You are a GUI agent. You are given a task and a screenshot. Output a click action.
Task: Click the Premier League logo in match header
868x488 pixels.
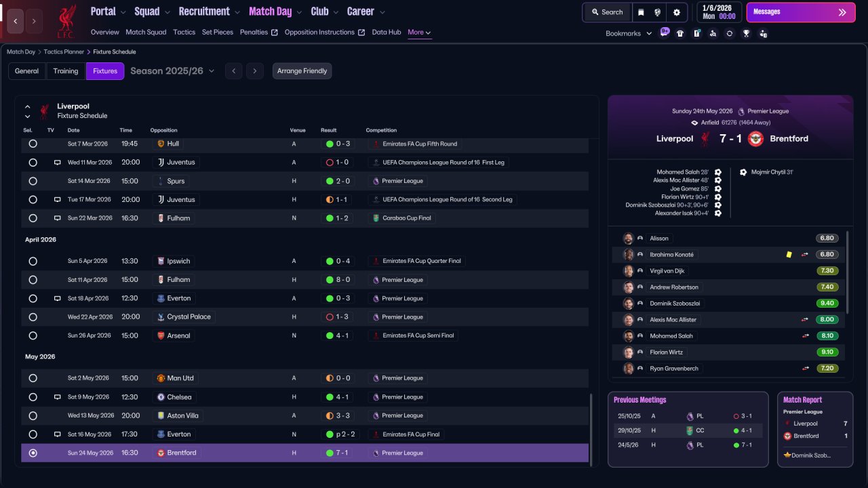pos(741,111)
